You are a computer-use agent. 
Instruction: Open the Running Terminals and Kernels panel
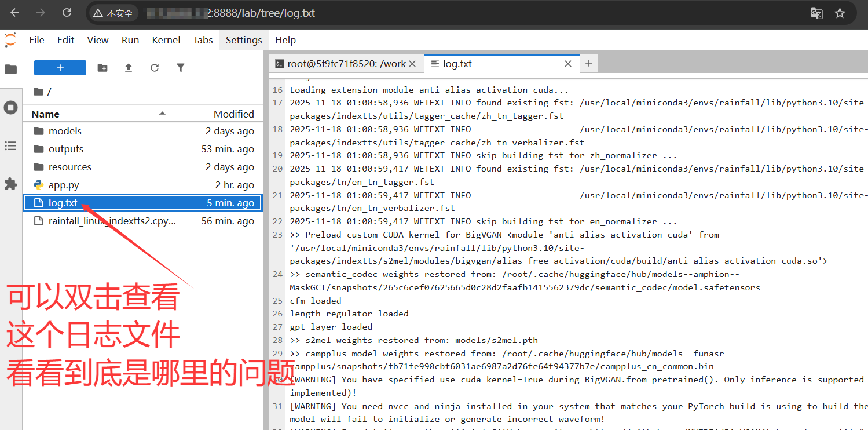coord(10,107)
